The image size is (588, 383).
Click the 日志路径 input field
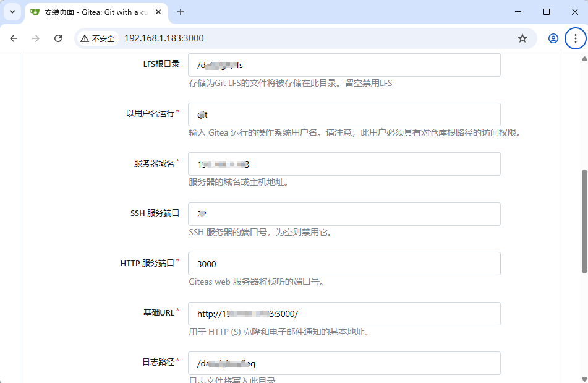[x=344, y=363]
